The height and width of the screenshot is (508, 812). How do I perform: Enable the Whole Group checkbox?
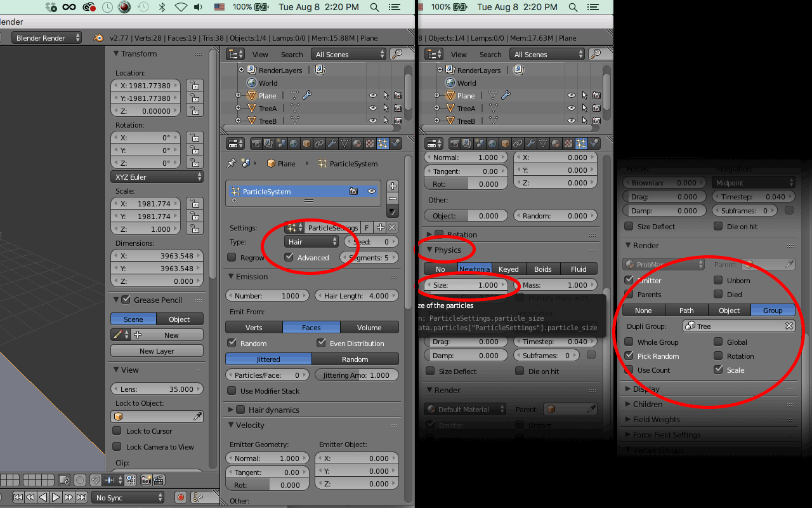coord(629,342)
